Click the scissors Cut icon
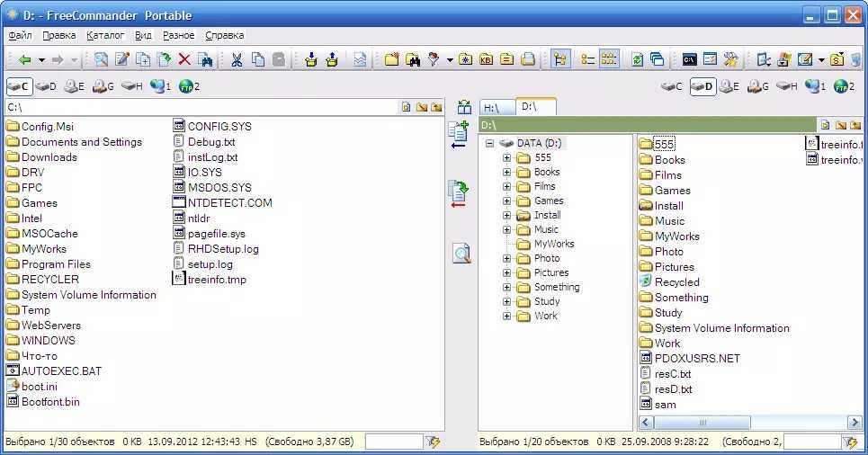 (237, 60)
